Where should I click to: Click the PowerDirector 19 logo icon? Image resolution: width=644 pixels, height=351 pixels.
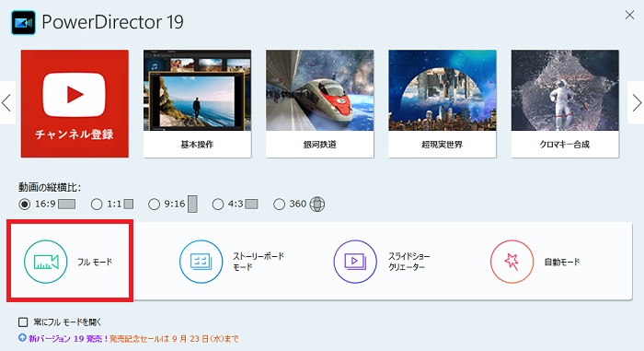[23, 23]
